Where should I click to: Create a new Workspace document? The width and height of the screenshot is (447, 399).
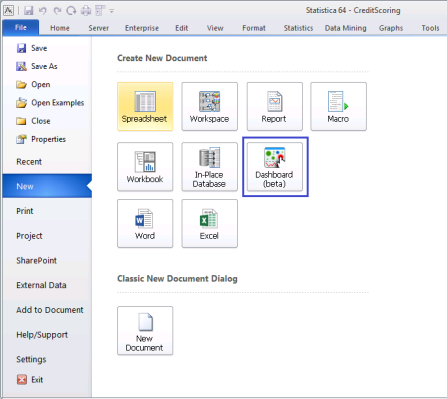(x=209, y=106)
